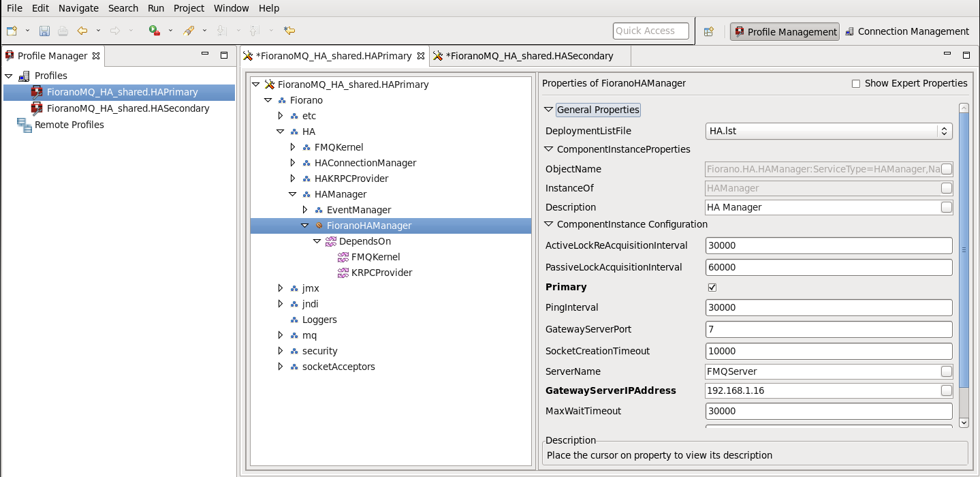Collapse the ComponentInstance Configuration section

[550, 224]
